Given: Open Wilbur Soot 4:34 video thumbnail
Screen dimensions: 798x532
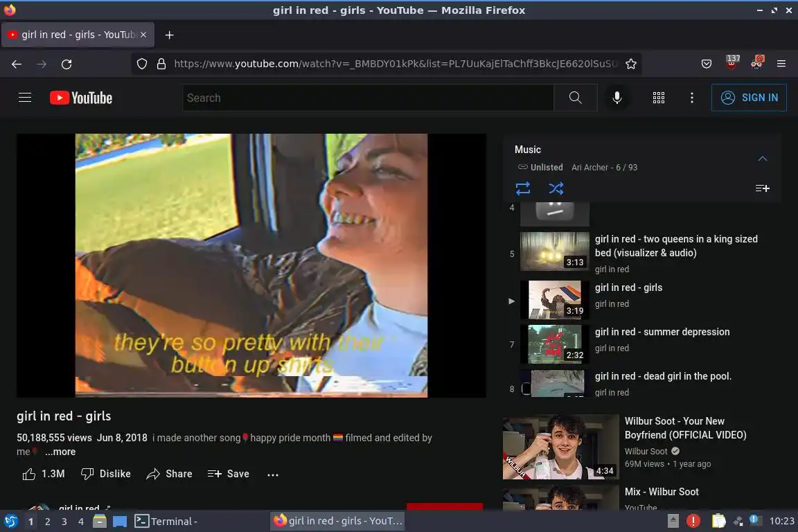Looking at the screenshot, I should (560, 447).
